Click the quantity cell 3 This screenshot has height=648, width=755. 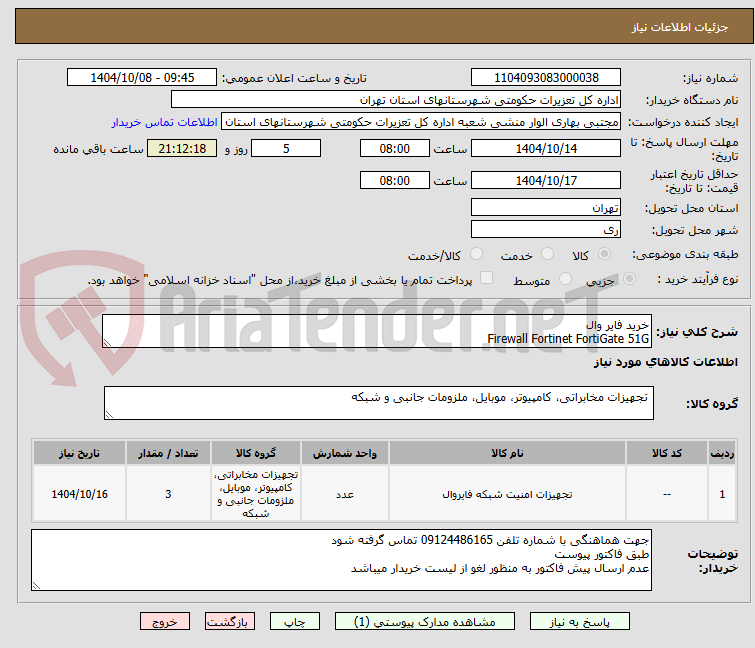coord(168,494)
